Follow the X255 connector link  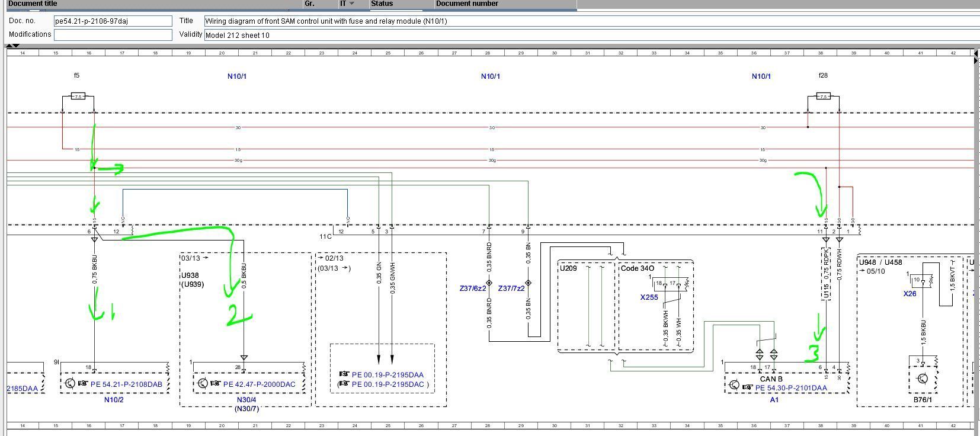pyautogui.click(x=649, y=297)
